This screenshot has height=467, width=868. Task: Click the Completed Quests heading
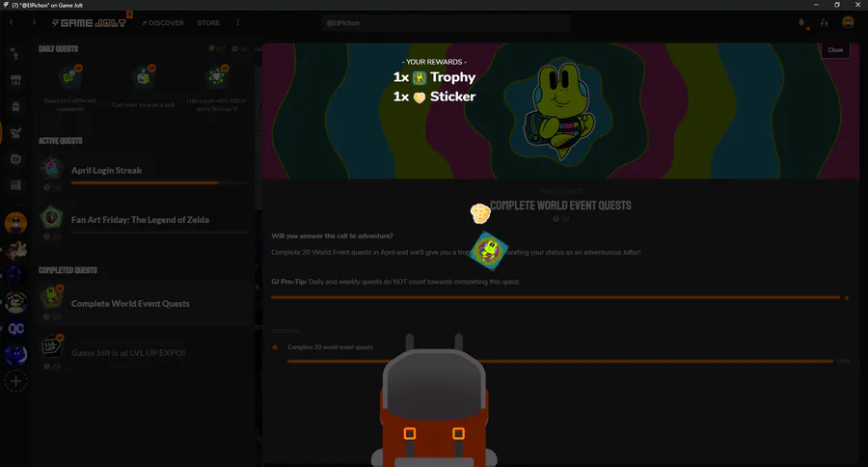68,270
